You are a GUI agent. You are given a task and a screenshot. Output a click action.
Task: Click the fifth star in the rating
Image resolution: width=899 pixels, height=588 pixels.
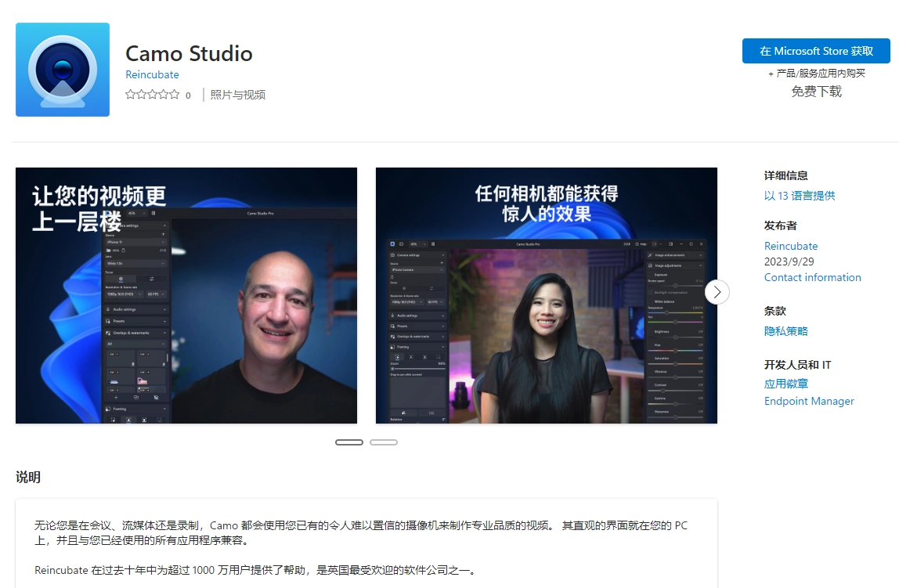click(x=175, y=95)
